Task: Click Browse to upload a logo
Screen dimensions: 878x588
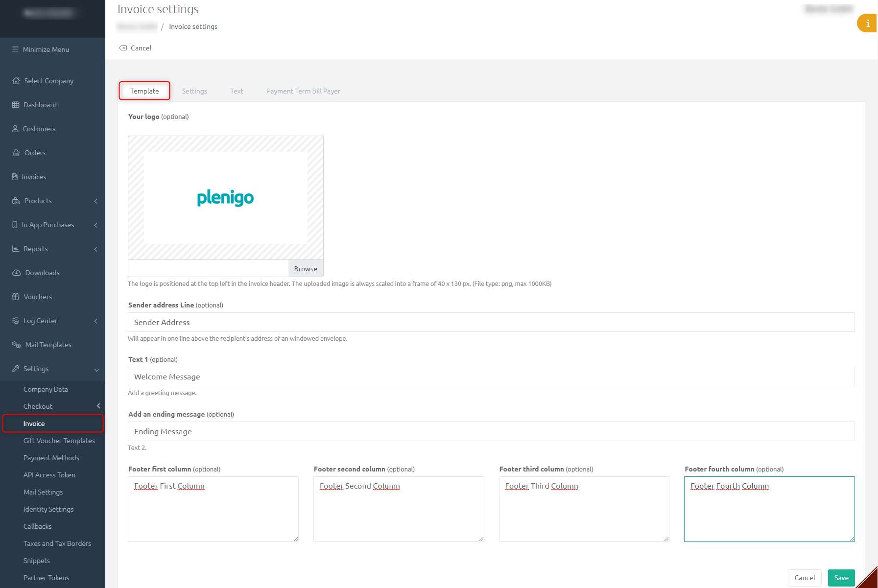Action: pos(306,269)
